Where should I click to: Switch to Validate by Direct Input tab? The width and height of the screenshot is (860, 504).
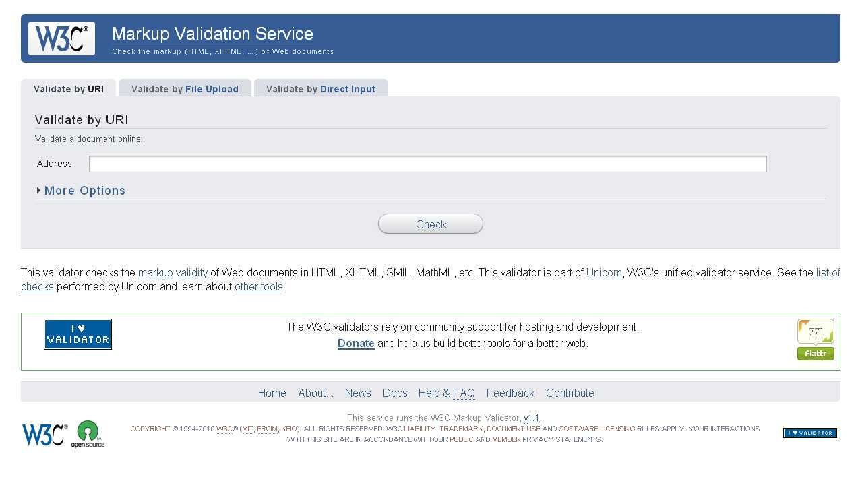321,89
